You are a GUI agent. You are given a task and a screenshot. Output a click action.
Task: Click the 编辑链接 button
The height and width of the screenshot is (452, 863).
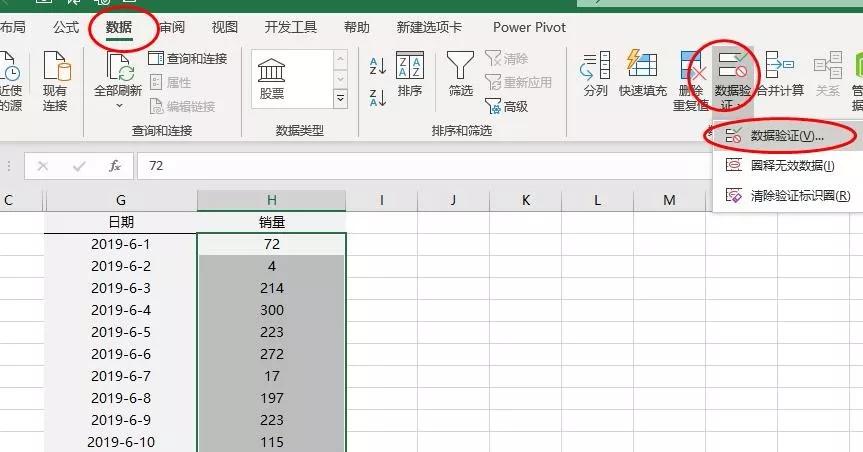(x=183, y=106)
